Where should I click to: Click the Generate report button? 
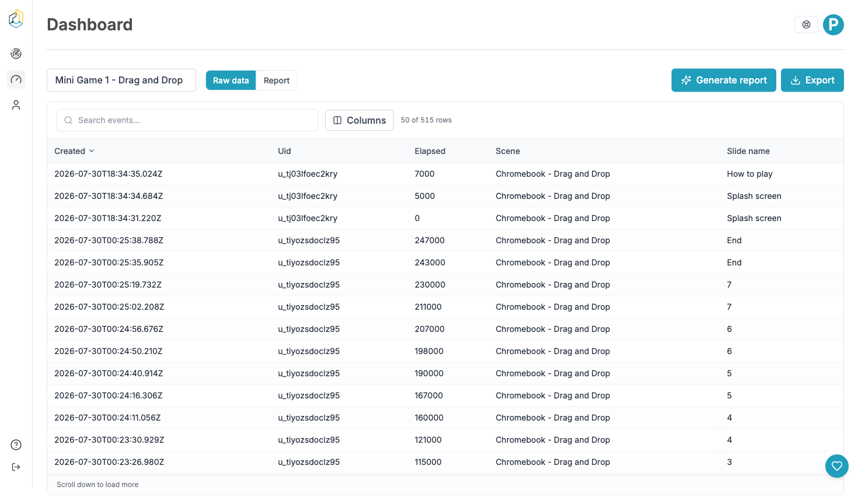click(x=724, y=80)
